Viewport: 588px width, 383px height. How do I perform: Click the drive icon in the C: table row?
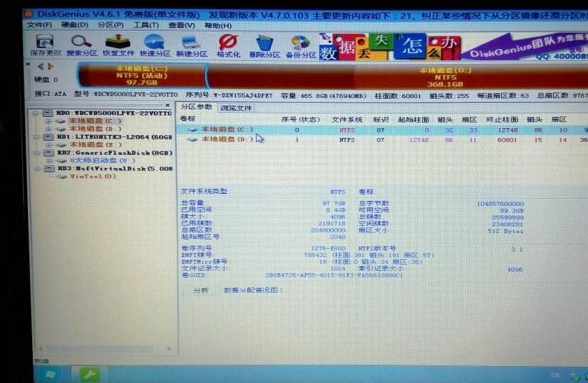[192, 130]
